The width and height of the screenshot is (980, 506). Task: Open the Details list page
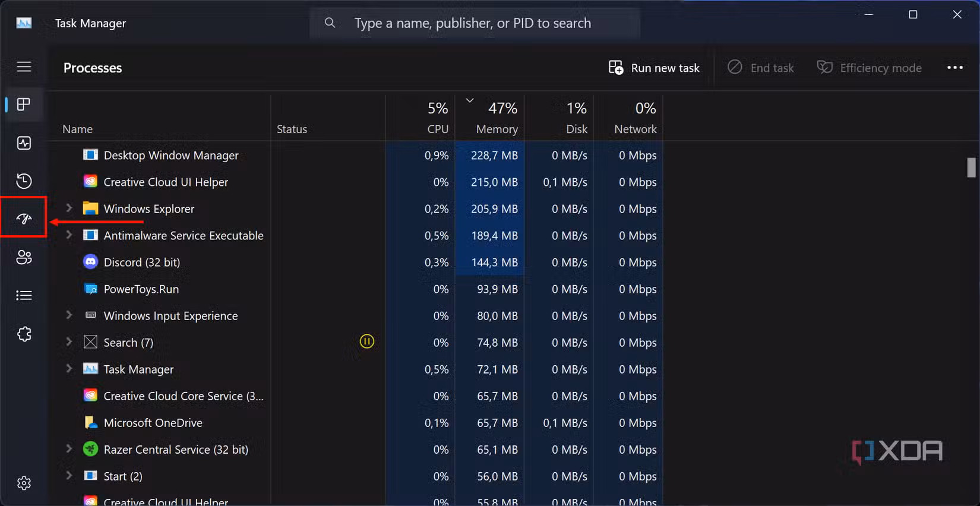click(x=24, y=295)
